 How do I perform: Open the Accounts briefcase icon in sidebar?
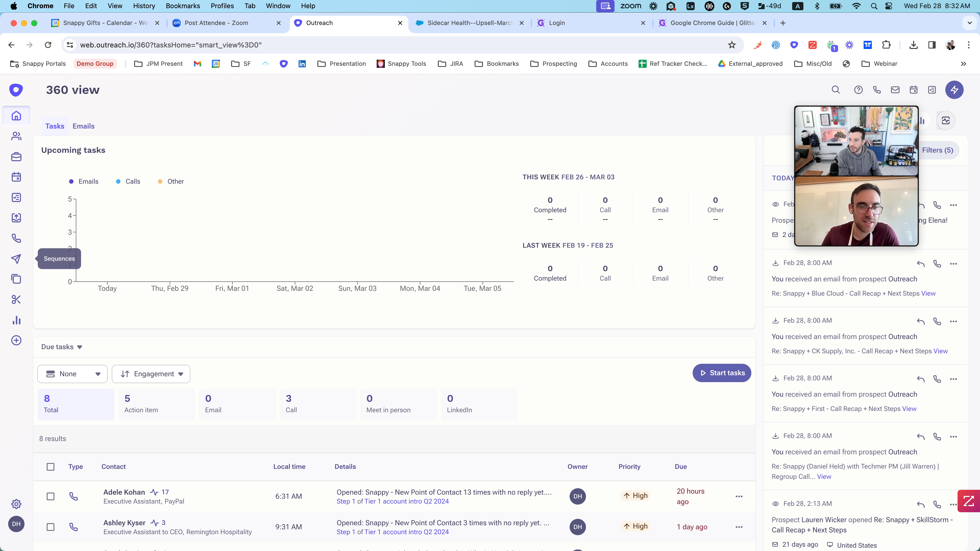pyautogui.click(x=16, y=157)
